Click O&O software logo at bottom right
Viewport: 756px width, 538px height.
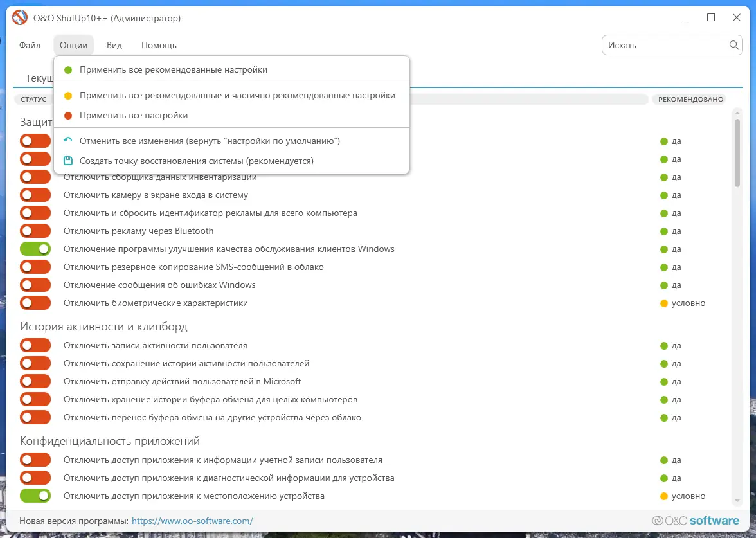[x=696, y=521]
